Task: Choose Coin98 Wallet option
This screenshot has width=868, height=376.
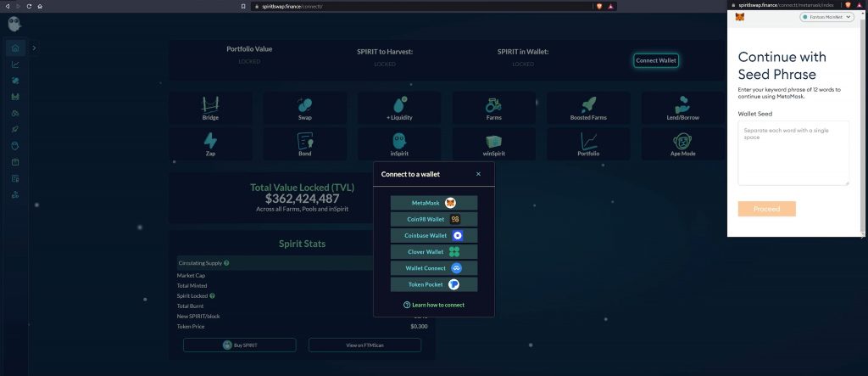Action: point(434,219)
